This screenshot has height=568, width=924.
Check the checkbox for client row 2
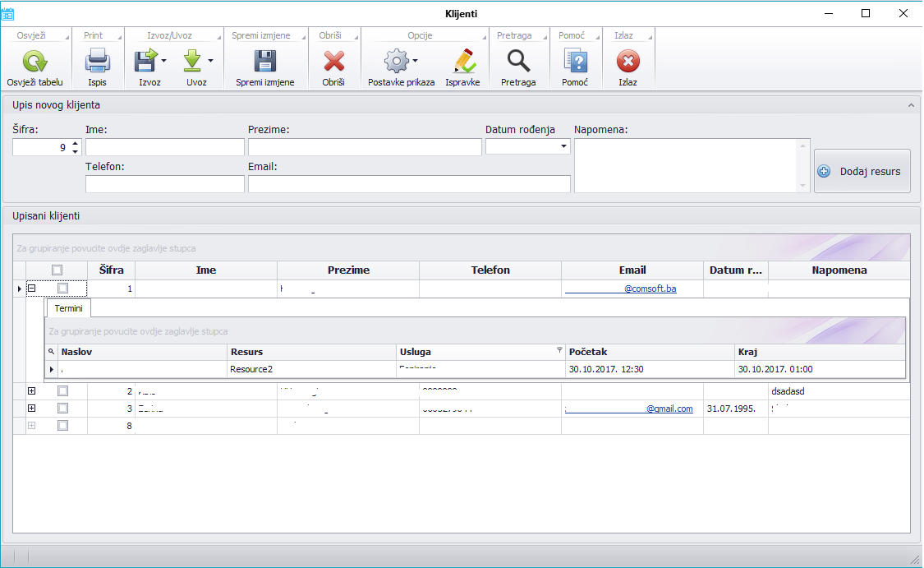point(62,391)
